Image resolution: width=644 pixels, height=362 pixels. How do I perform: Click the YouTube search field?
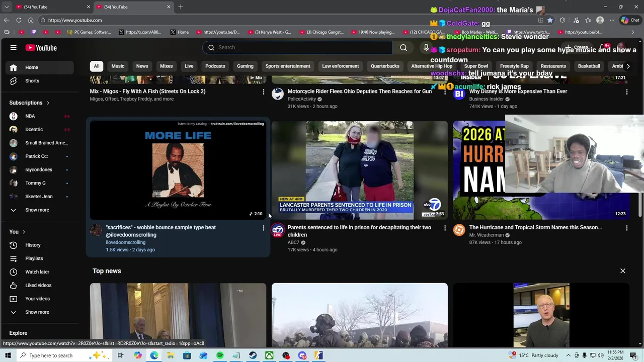point(298,47)
